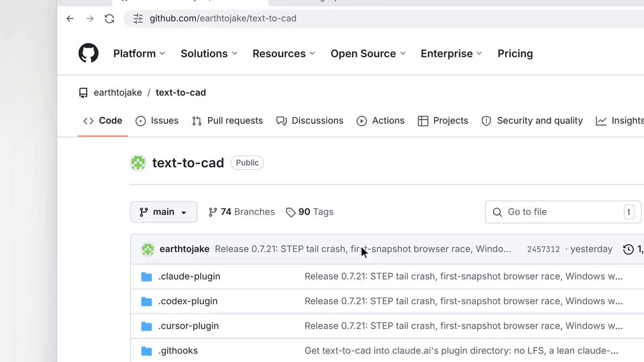Click the text-to-cad repository title
This screenshot has width=644, height=362.
pos(188,162)
